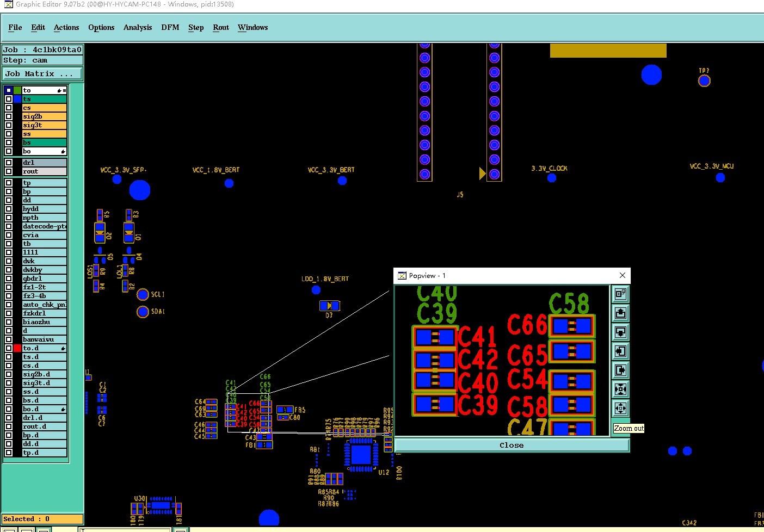The width and height of the screenshot is (764, 532).
Task: Click Popview title bar X button
Action: [623, 275]
